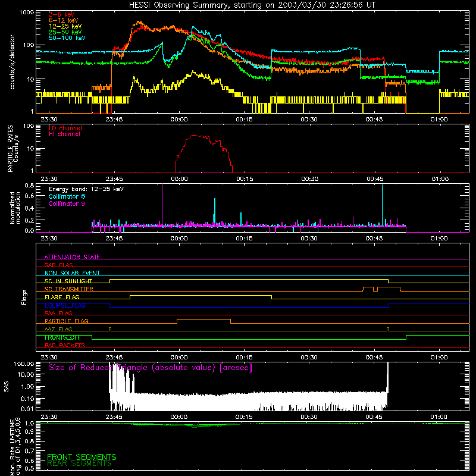Click the ATTENUATOR STATE flag label
476x476 pixels.
[72, 257]
